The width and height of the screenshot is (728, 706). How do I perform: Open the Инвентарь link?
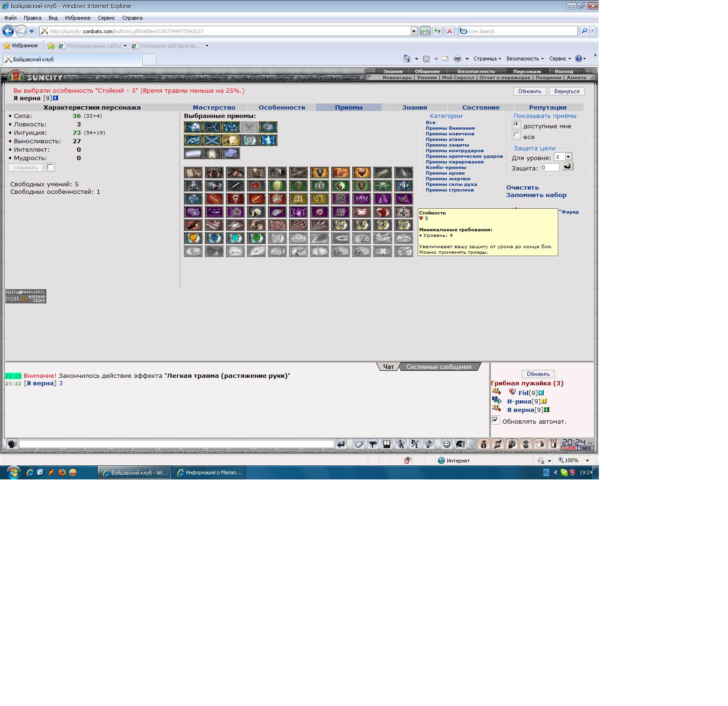[397, 78]
